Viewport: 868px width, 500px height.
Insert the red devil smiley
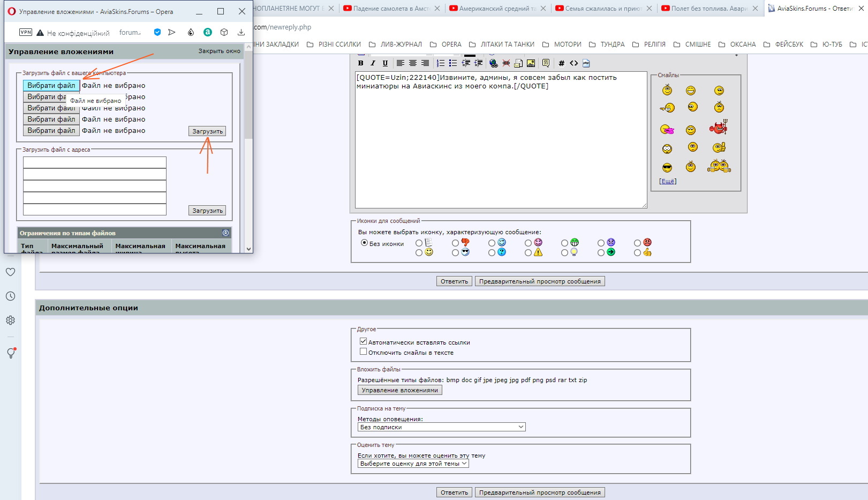[x=719, y=128]
